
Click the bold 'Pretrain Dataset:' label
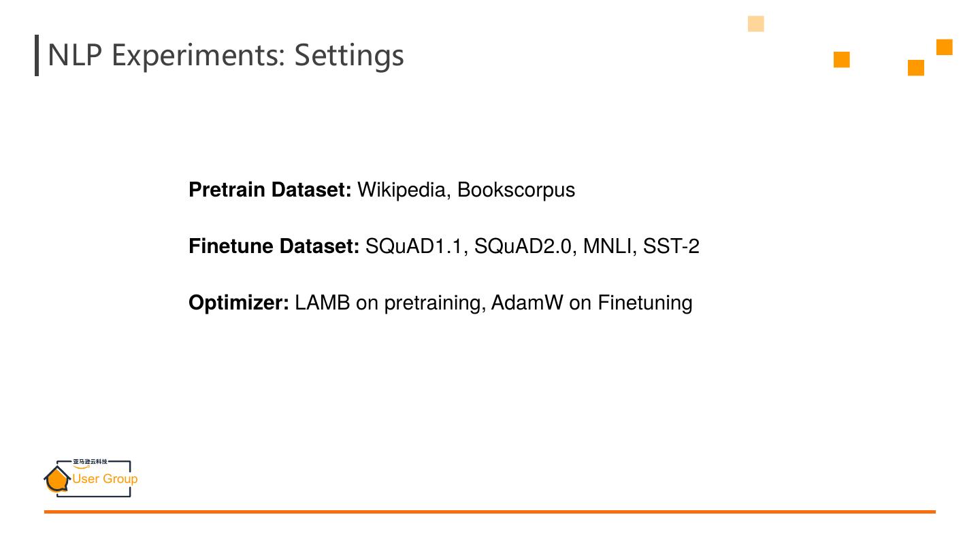[x=269, y=190]
